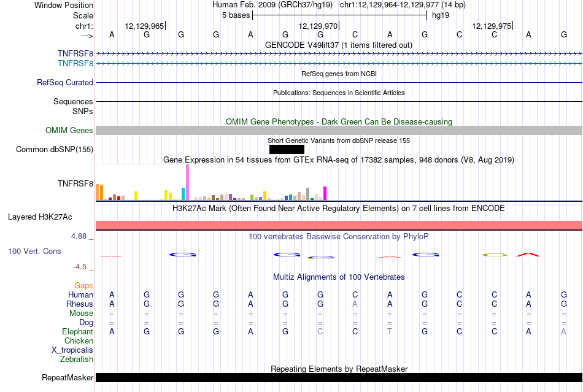Select the Chicken alignment row label
The height and width of the screenshot is (392, 583).
[x=79, y=340]
